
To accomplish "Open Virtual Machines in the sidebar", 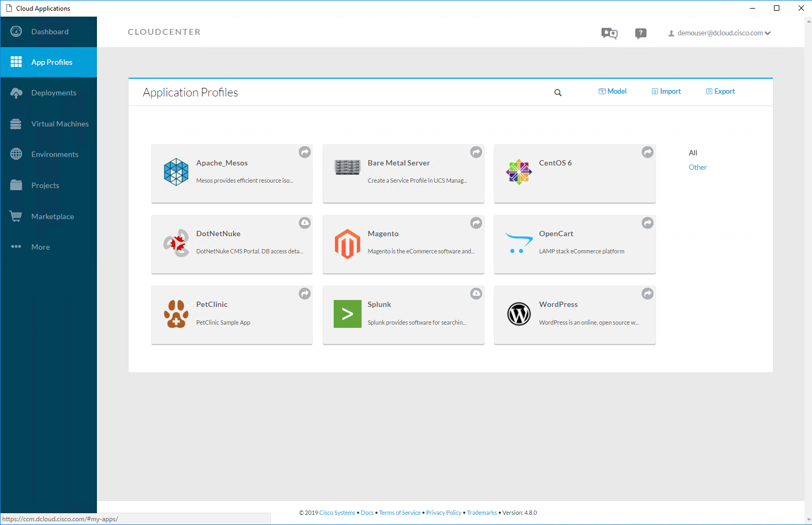I will pyautogui.click(x=60, y=124).
